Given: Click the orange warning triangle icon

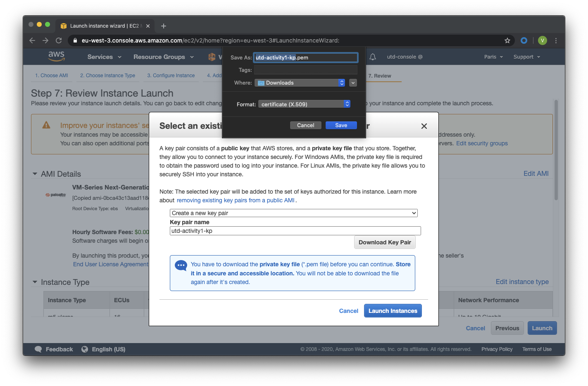Looking at the screenshot, I should [x=46, y=125].
